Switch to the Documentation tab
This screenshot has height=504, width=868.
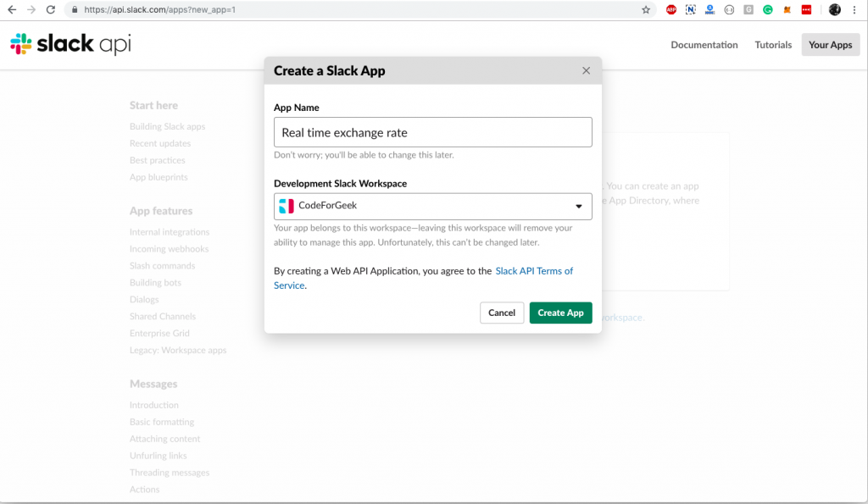(x=704, y=45)
